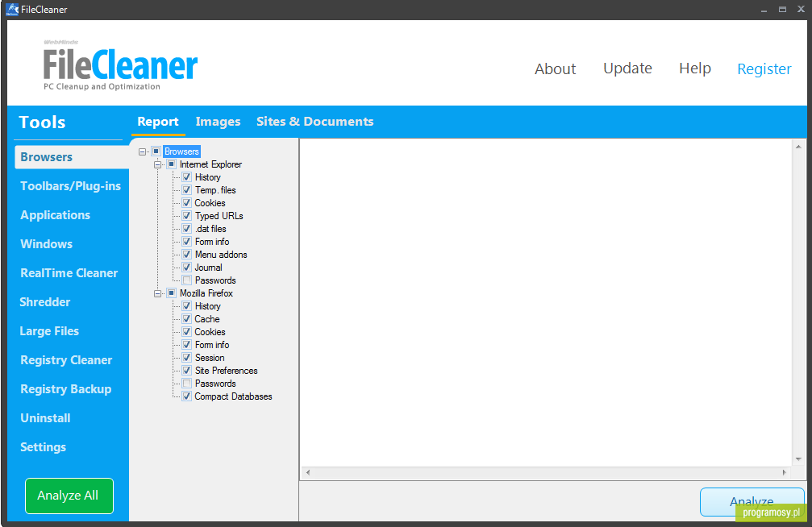Screen dimensions: 812x527
Task: Select the Browsers tree label
Action: [x=181, y=151]
